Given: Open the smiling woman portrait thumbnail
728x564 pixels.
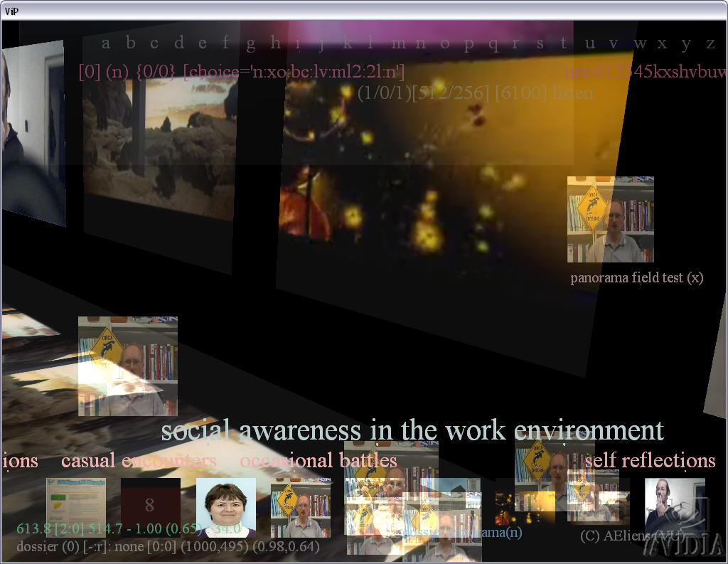Looking at the screenshot, I should pyautogui.click(x=226, y=507).
